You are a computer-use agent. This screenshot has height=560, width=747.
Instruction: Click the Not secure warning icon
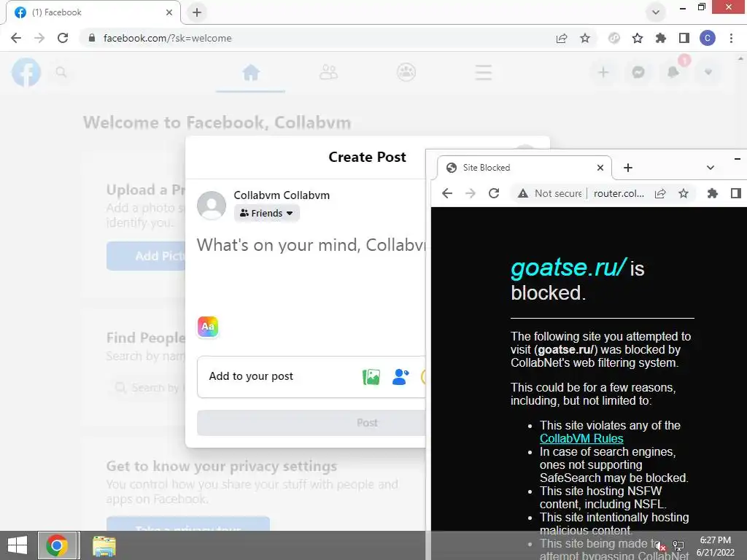523,193
